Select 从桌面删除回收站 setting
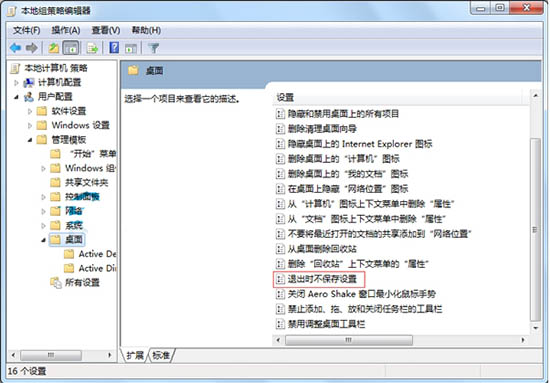The height and width of the screenshot is (383, 550). click(x=322, y=249)
